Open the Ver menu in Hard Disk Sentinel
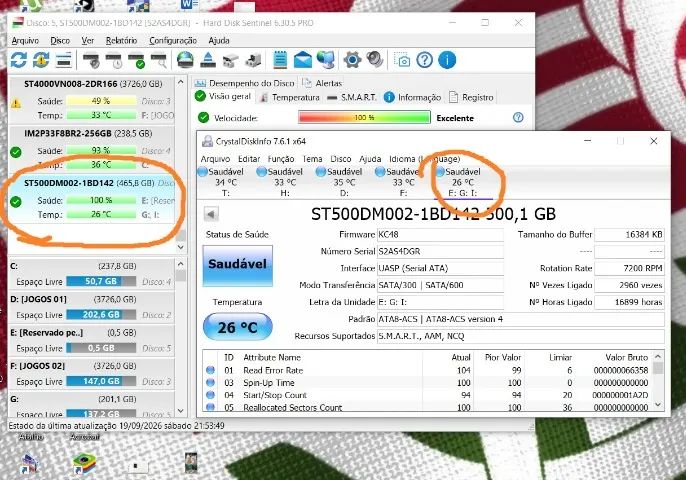 pyautogui.click(x=88, y=40)
